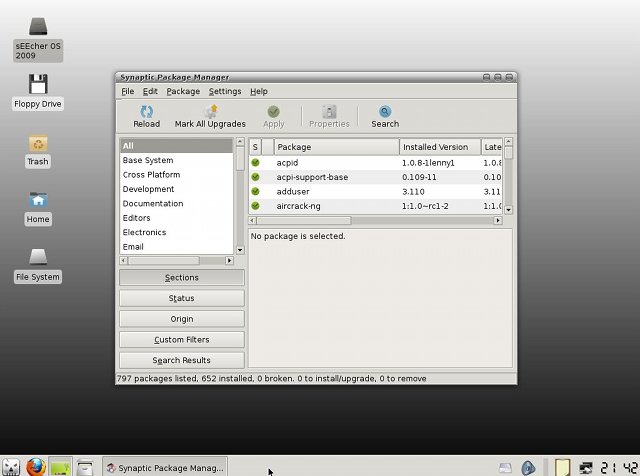Click acpid installed status icon
The width and height of the screenshot is (640, 476).
(256, 162)
